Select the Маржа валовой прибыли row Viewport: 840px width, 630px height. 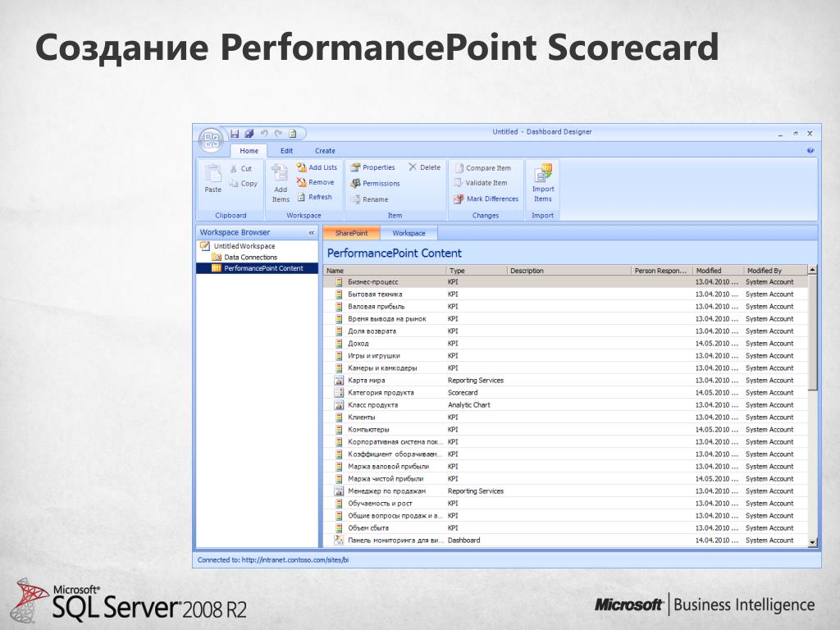pyautogui.click(x=565, y=467)
